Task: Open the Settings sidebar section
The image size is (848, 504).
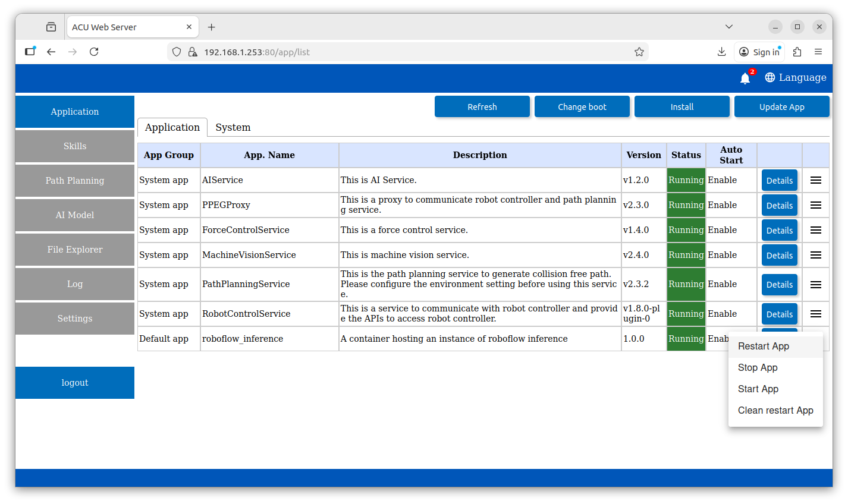Action: pos(75,319)
